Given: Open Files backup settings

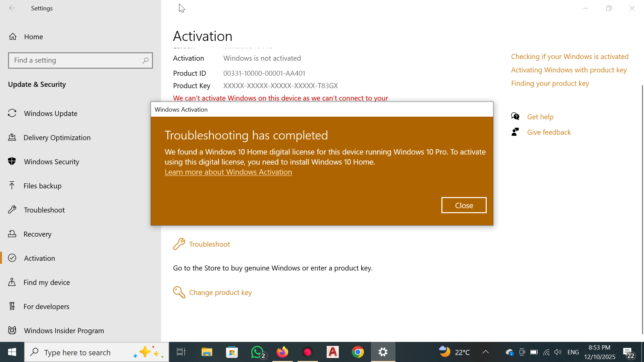Looking at the screenshot, I should point(42,186).
